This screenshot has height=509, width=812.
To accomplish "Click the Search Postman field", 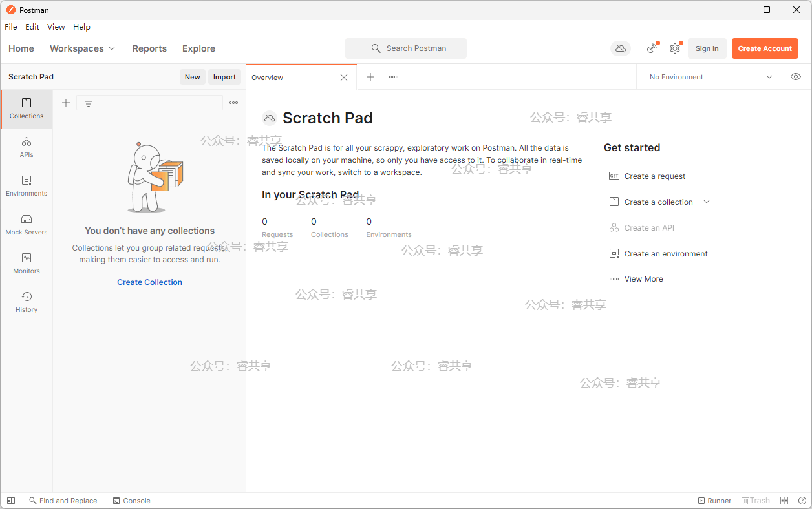I will coord(406,48).
